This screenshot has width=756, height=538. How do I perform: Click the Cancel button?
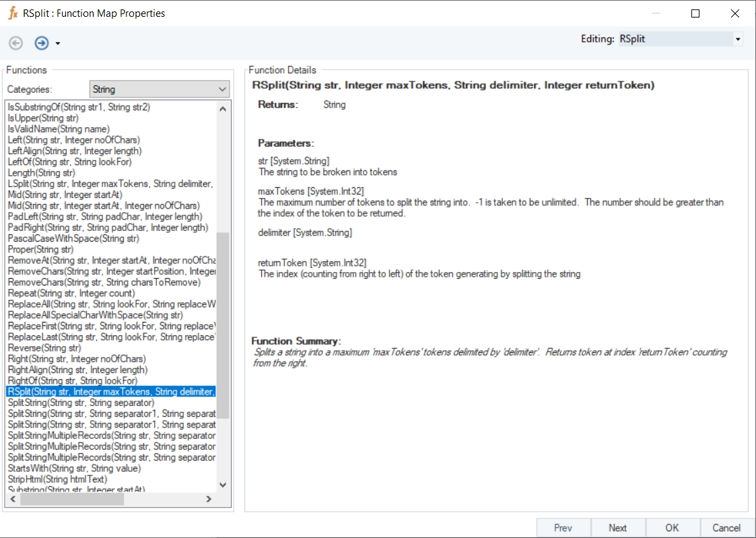pyautogui.click(x=726, y=528)
